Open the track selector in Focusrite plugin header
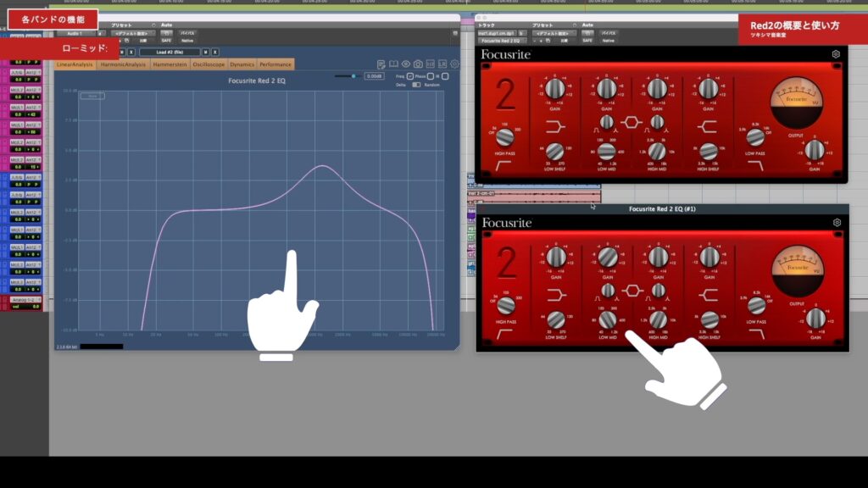This screenshot has height=488, width=868. 497,33
